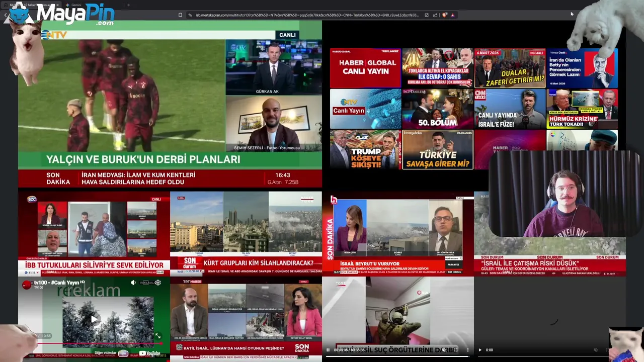Open the 'İran'da Olanları Betty'nin Penceresinden' thumbnail
Screen dimensions: 644x362
tap(582, 68)
